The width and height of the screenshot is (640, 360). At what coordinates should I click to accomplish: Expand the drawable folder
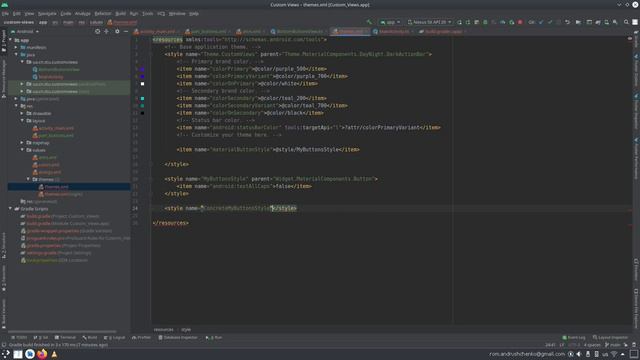pyautogui.click(x=22, y=113)
